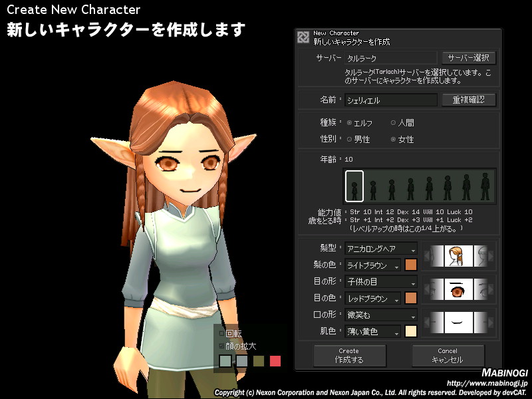532x399 pixels.
Task: Click the current hairstyle preview thumbnail
Action: pos(458,256)
